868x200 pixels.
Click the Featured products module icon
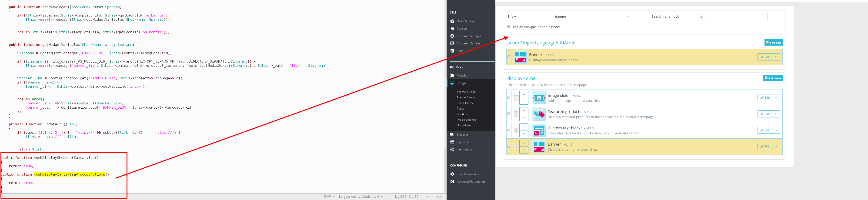point(539,114)
